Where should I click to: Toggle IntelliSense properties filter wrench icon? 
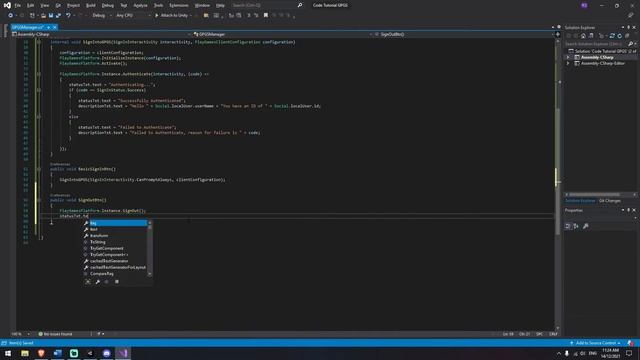(x=98, y=282)
